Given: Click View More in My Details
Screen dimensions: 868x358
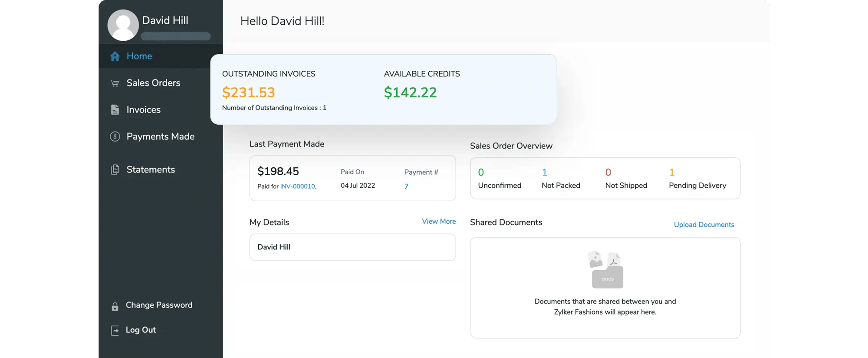Looking at the screenshot, I should click(x=438, y=222).
